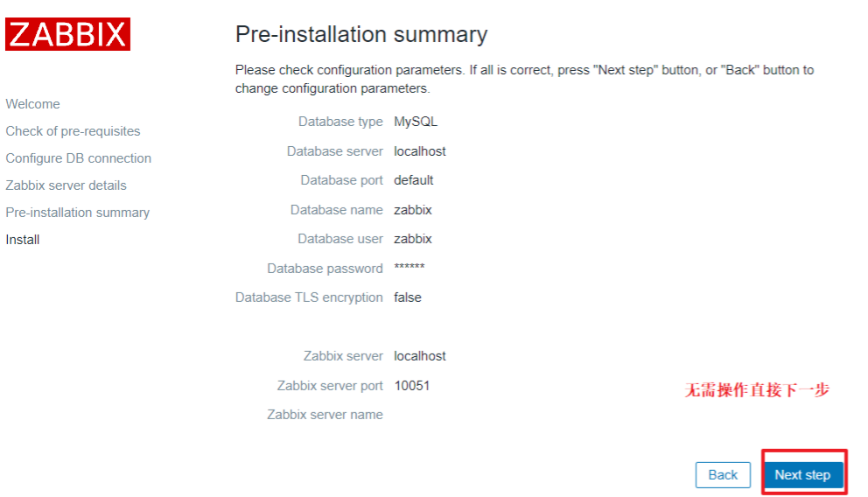Click the Zabbix server localhost value
Viewport: 868px width, 497px height.
[x=420, y=356]
